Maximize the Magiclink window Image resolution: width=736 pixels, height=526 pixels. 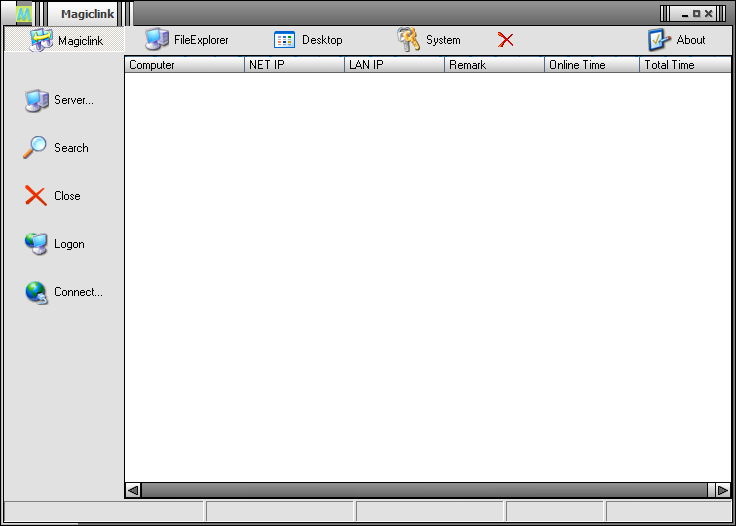coord(696,13)
